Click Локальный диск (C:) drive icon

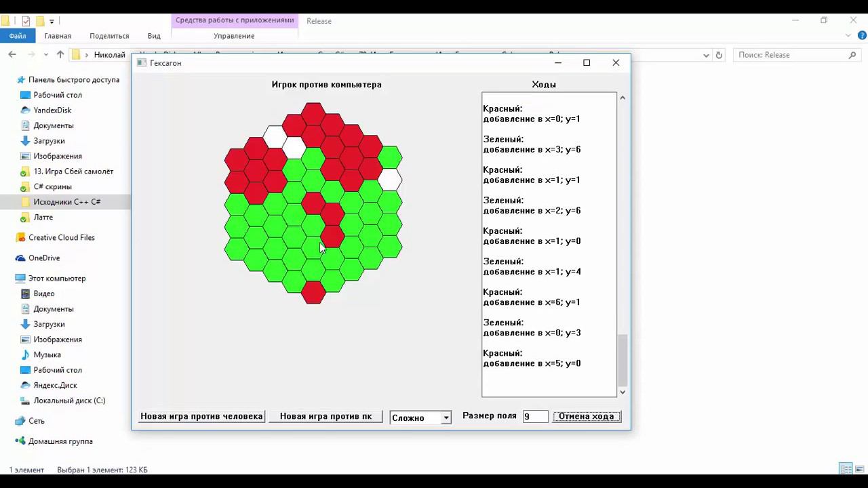(x=25, y=401)
